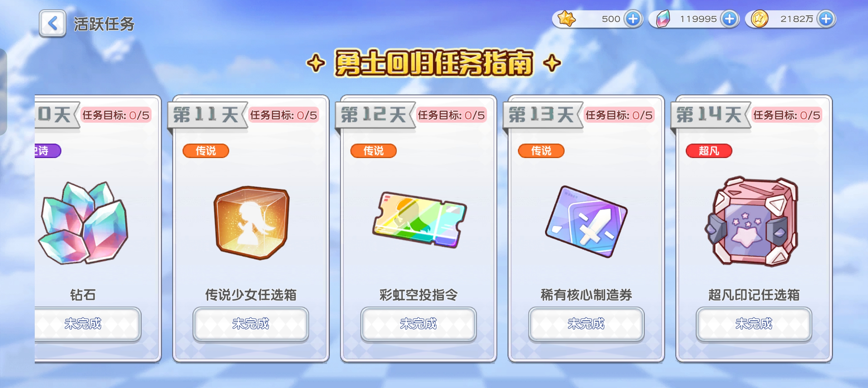Click the gold coin currency icon

coord(759,19)
